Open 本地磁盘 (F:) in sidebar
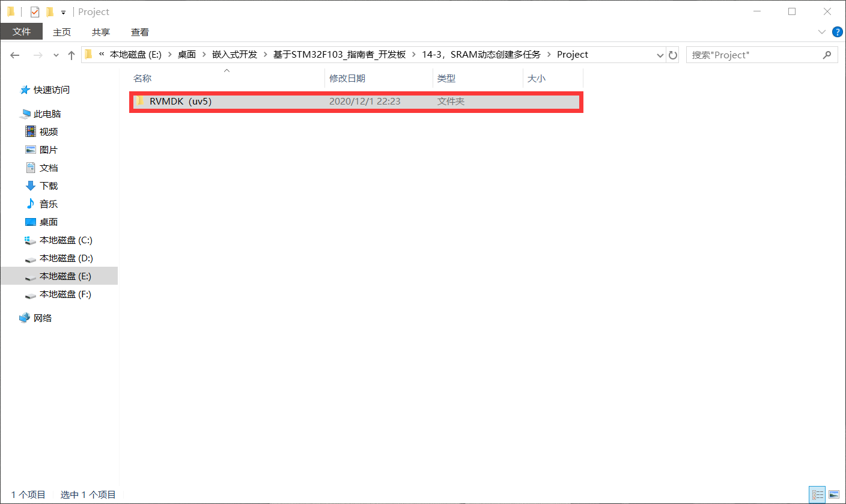The width and height of the screenshot is (846, 504). tap(65, 294)
